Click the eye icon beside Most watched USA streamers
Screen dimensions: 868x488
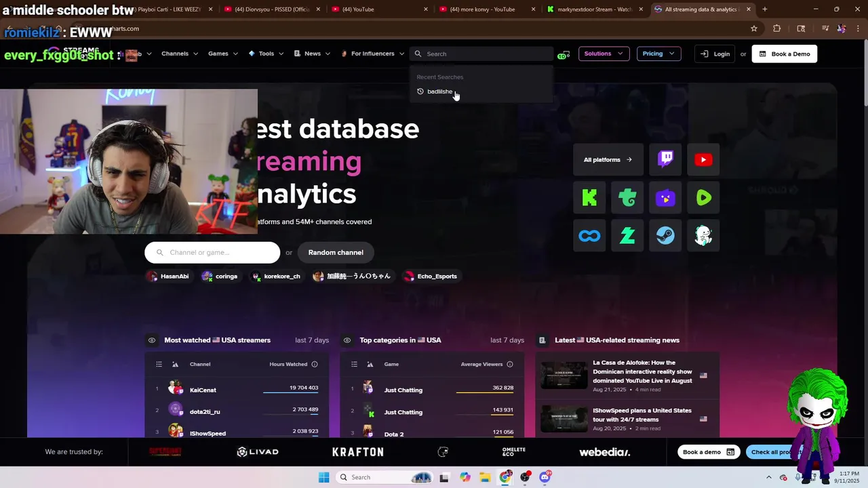152,340
